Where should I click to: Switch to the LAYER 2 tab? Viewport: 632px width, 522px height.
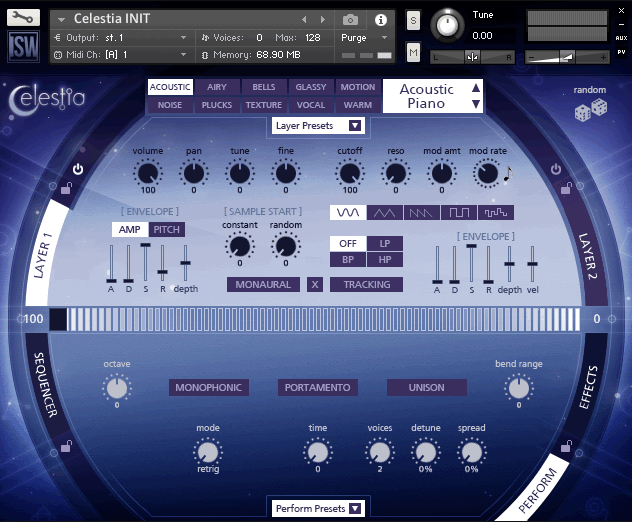coord(588,256)
